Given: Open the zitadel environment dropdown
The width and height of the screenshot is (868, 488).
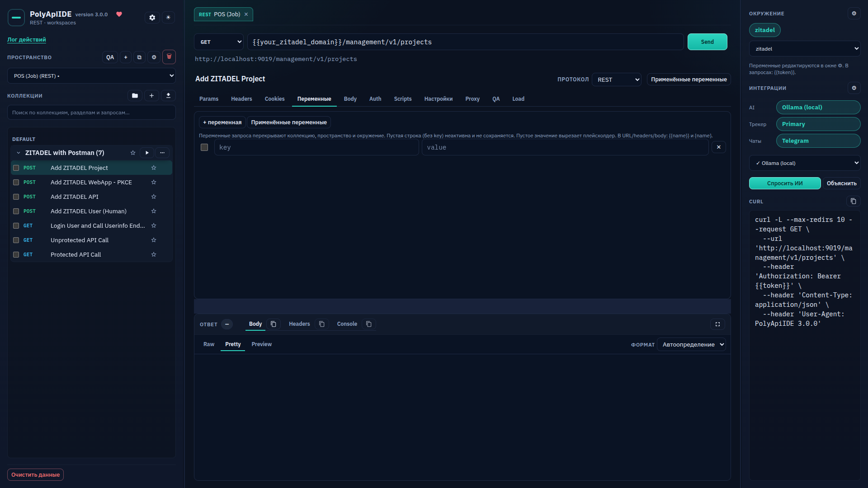Looking at the screenshot, I should click(x=805, y=49).
